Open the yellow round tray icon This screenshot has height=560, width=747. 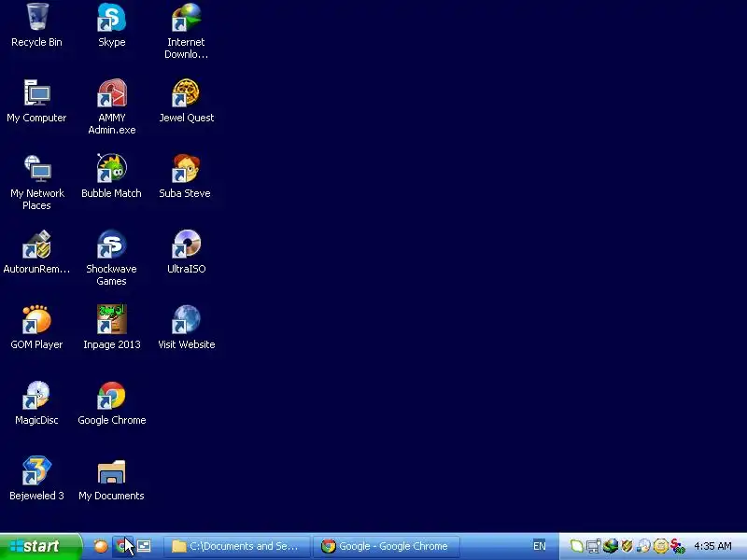pos(660,546)
